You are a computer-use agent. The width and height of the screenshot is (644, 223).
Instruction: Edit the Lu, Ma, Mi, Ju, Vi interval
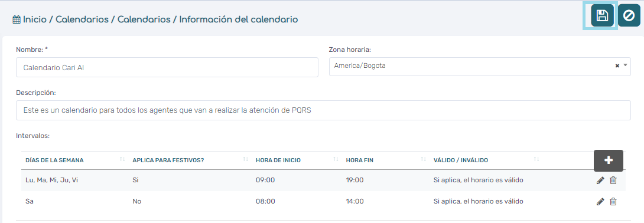pyautogui.click(x=600, y=180)
